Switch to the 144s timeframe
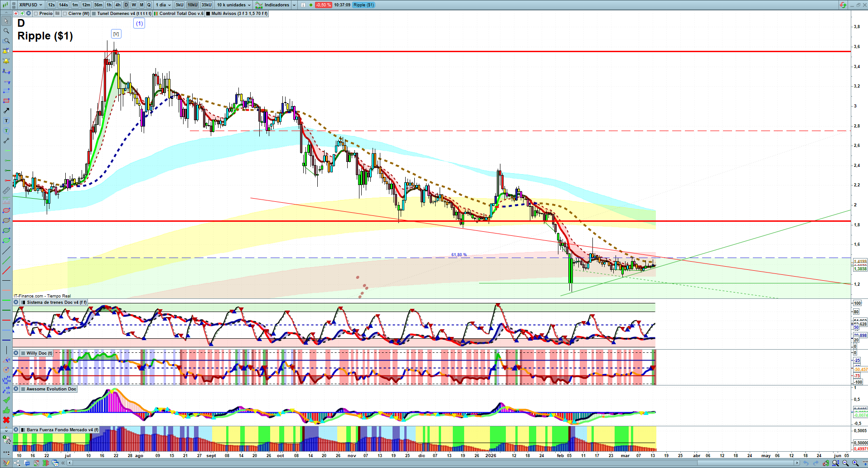Image resolution: width=868 pixels, height=468 pixels. [x=63, y=5]
